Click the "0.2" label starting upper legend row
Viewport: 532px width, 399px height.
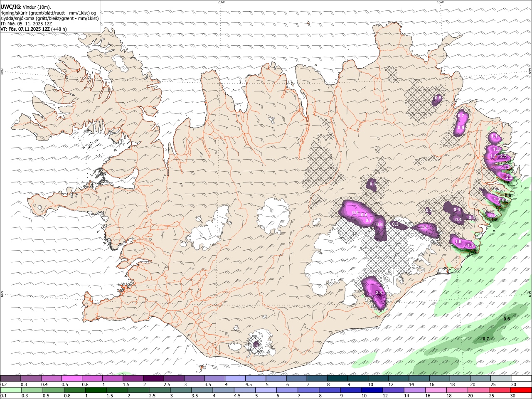pos(3,384)
